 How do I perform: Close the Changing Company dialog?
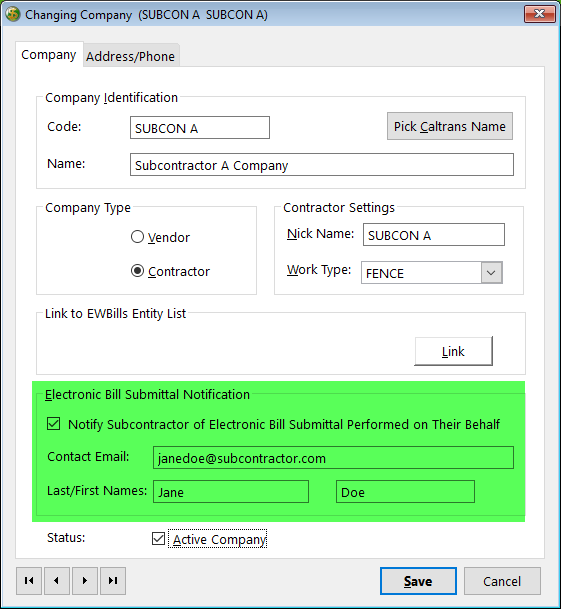pos(540,14)
